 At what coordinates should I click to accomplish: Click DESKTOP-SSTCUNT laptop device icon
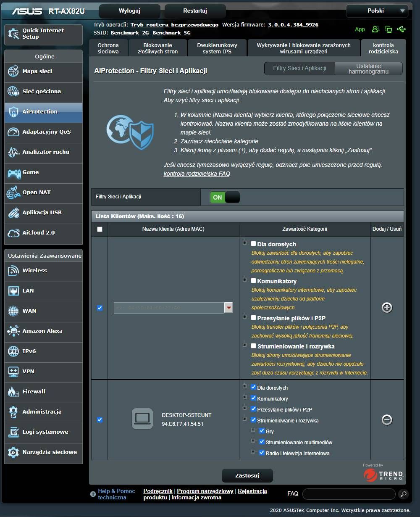(x=142, y=419)
